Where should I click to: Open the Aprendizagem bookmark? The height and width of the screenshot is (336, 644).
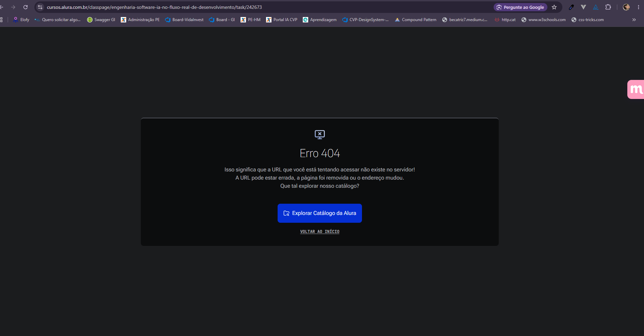[x=320, y=20]
